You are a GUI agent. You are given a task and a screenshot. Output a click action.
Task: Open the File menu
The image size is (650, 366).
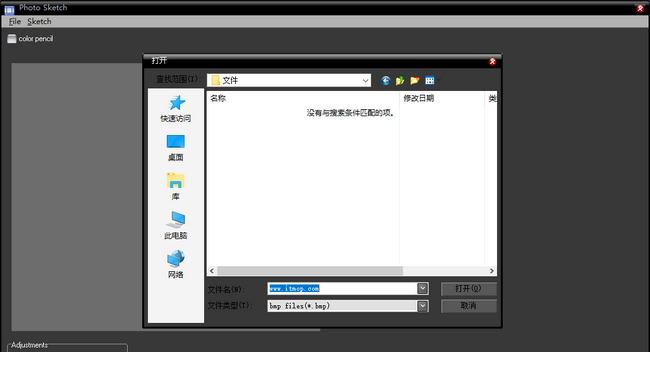(x=15, y=22)
